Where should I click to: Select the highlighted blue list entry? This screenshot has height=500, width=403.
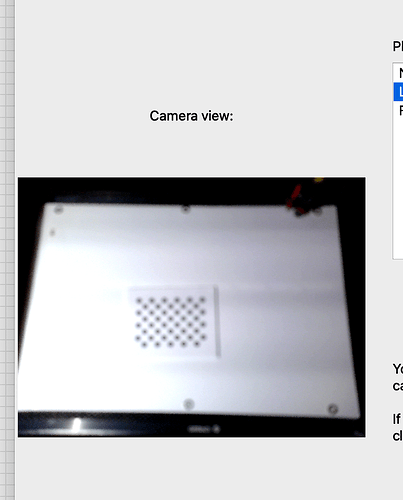pos(398,92)
